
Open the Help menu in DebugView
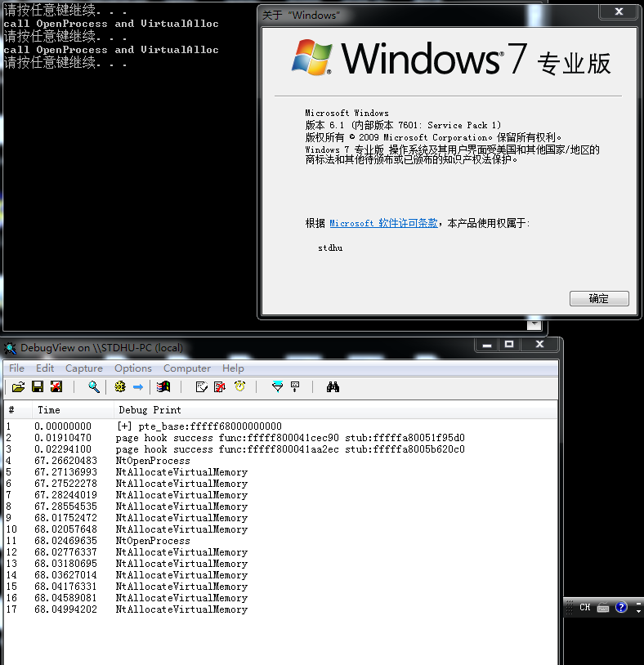point(233,368)
